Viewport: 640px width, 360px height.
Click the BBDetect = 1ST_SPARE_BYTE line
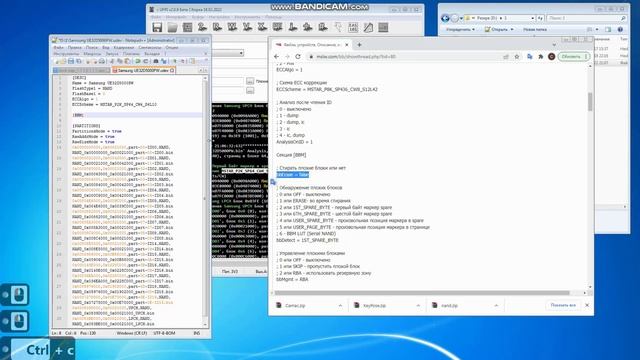307,240
